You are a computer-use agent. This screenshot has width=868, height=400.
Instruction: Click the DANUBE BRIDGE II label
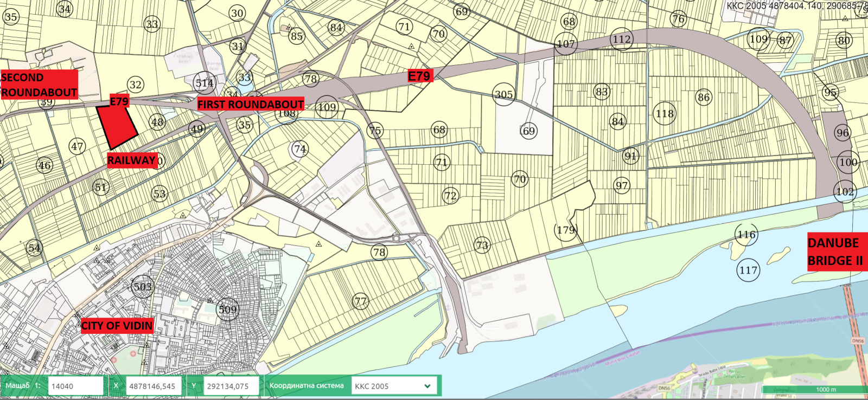[835, 251]
